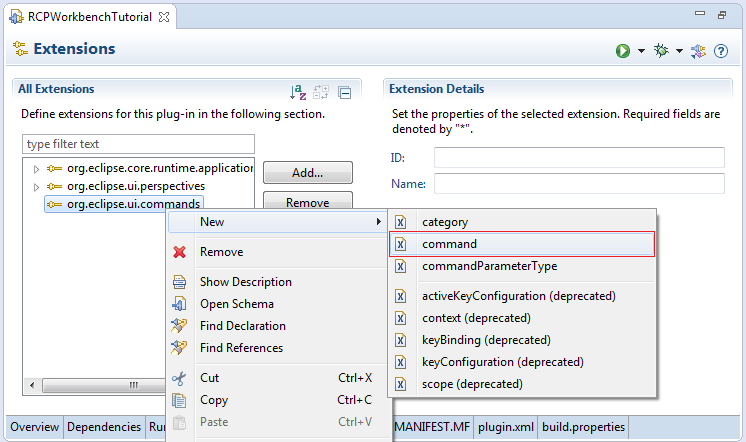Select the RCPWorkbenchTutorial editor tab

click(89, 17)
